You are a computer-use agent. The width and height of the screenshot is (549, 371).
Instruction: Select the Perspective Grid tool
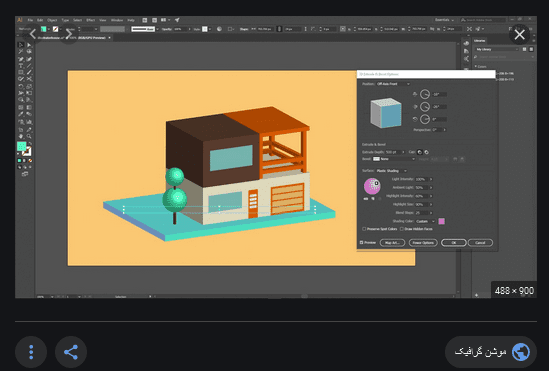click(29, 99)
